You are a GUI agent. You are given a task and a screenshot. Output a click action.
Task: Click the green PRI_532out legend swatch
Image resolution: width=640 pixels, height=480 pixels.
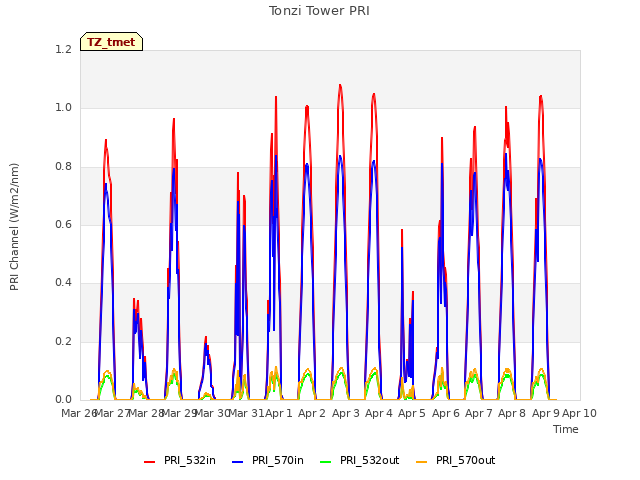(x=326, y=461)
